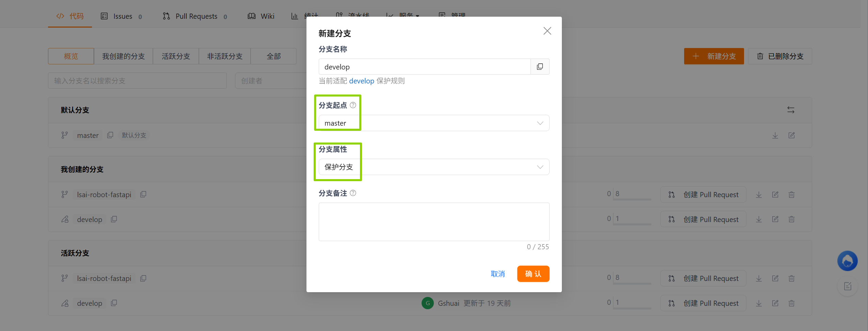Image resolution: width=868 pixels, height=331 pixels.
Task: Click the 0/255 character counter area
Action: (538, 247)
